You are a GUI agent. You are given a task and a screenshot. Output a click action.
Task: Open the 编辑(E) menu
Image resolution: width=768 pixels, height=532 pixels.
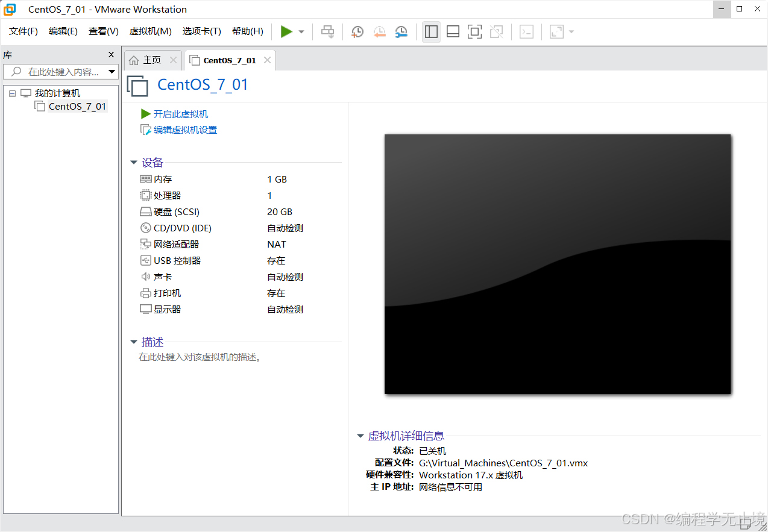[x=63, y=31]
